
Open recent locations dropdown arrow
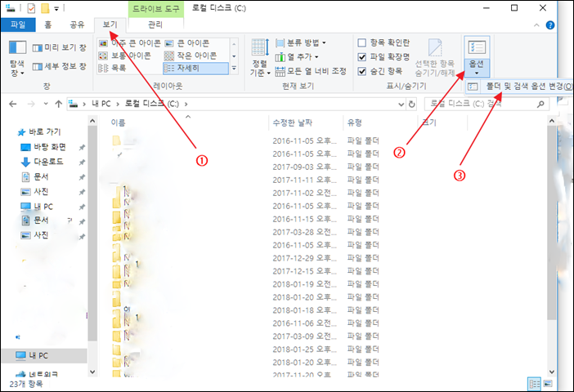tap(46, 104)
